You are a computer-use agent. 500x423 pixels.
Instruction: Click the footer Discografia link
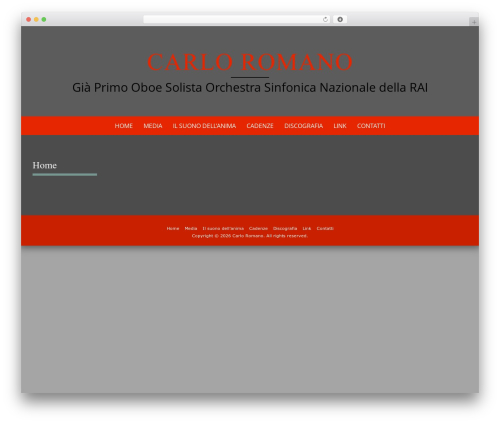[x=285, y=228]
